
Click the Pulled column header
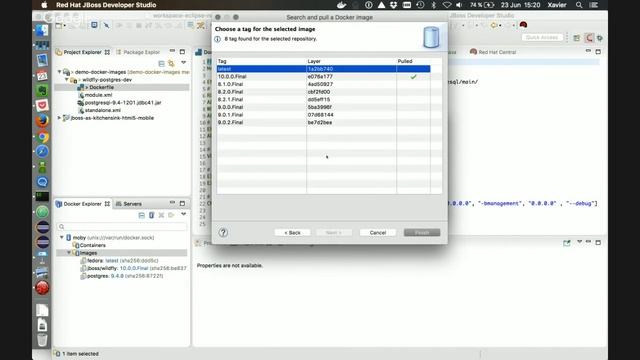click(x=413, y=61)
